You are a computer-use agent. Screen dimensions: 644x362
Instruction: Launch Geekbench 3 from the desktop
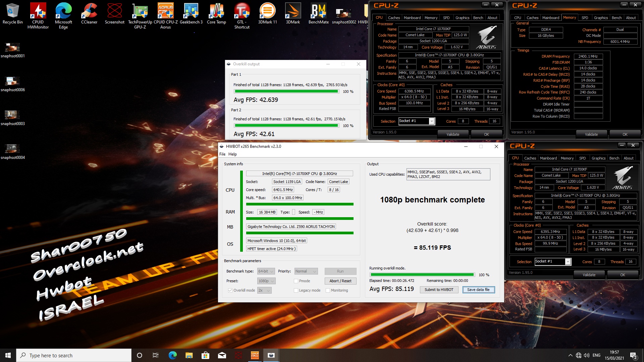point(191,14)
